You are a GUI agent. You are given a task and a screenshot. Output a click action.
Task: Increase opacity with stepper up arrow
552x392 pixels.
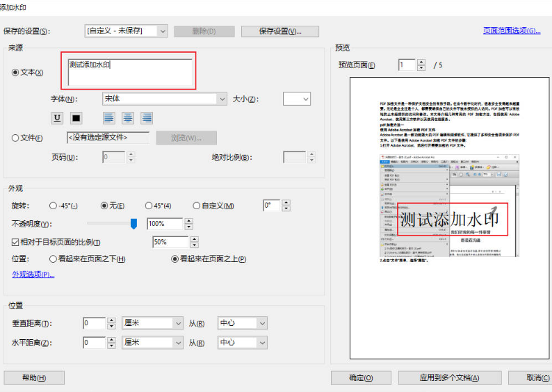[x=189, y=221]
